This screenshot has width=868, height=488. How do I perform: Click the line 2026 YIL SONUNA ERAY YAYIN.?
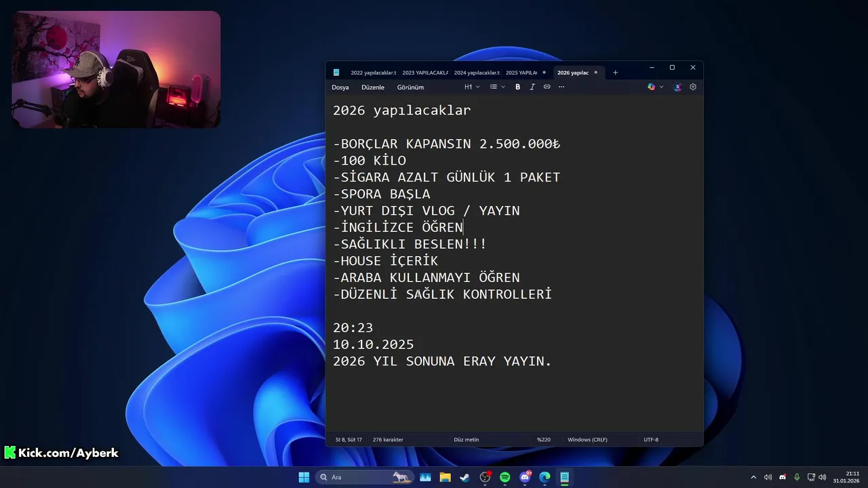tap(442, 361)
